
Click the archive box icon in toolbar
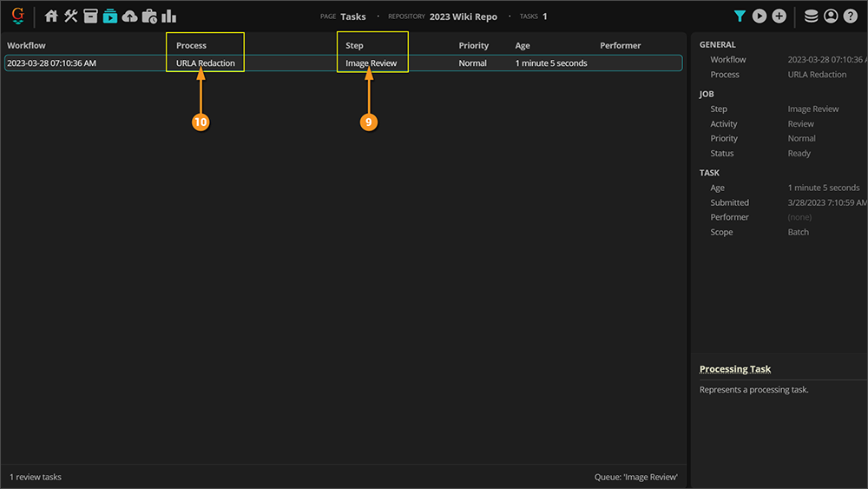pos(90,16)
